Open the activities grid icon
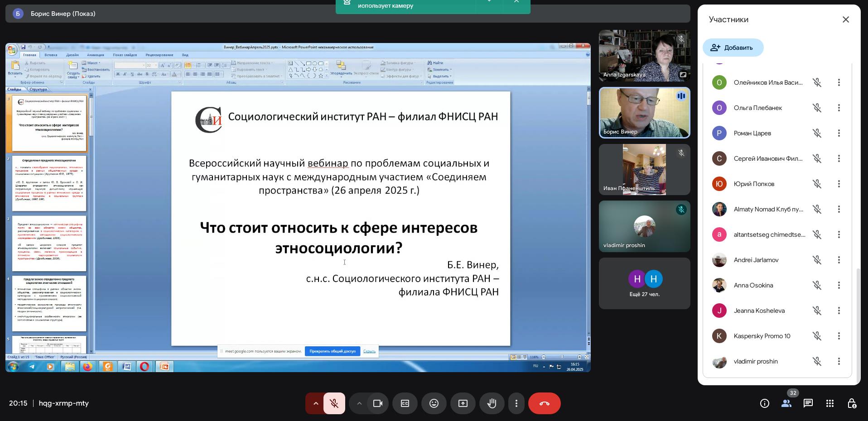Screen dimensions: 868x421 [829, 403]
